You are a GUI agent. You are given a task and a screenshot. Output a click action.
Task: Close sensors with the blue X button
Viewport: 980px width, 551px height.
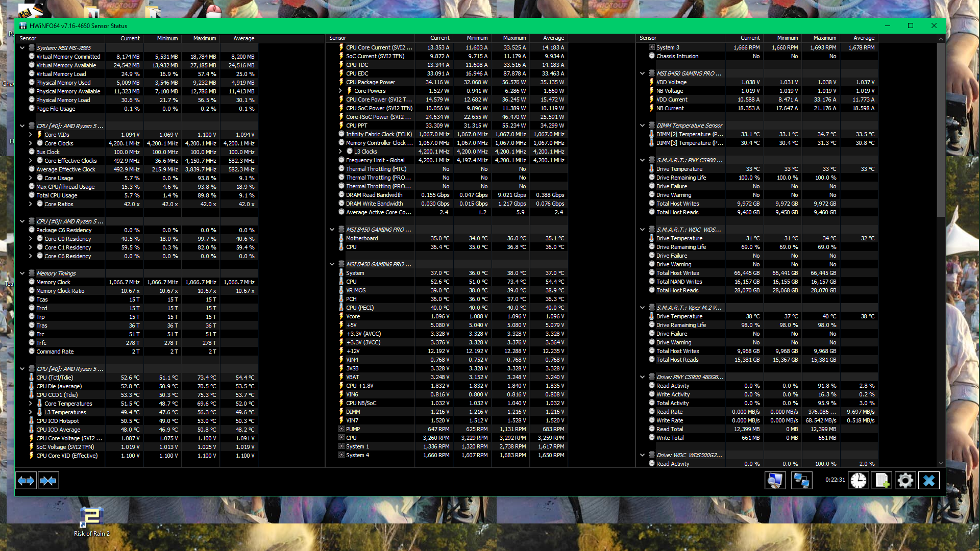(x=929, y=481)
